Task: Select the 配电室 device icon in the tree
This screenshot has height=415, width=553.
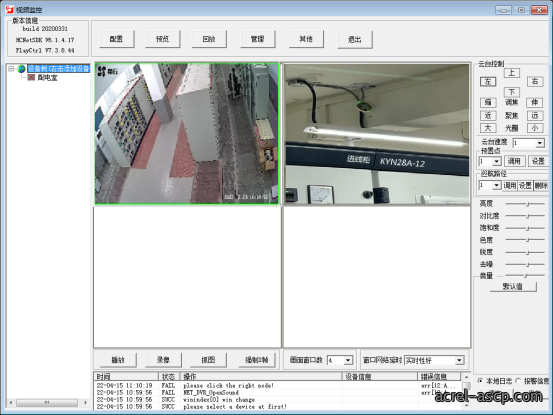Action: pos(31,77)
